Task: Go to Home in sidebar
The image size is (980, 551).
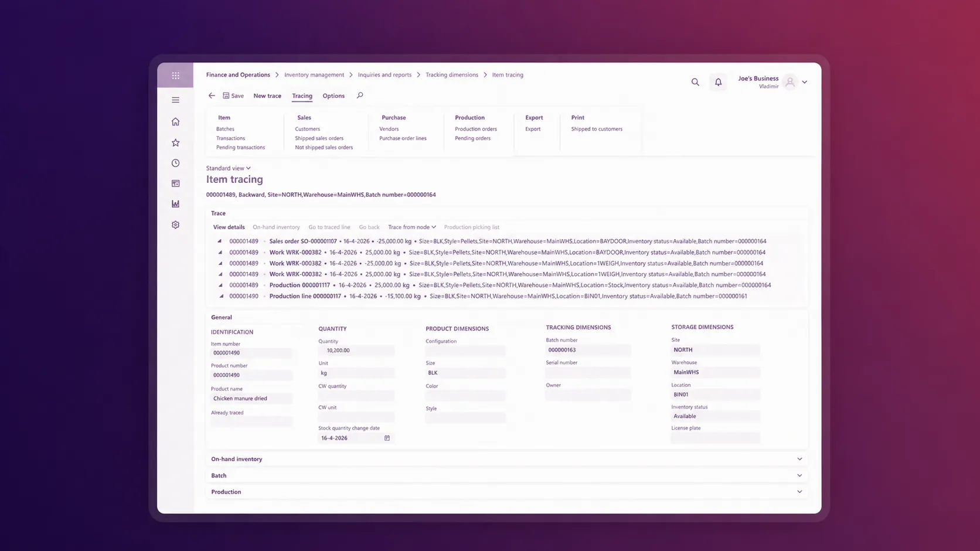Action: [175, 121]
